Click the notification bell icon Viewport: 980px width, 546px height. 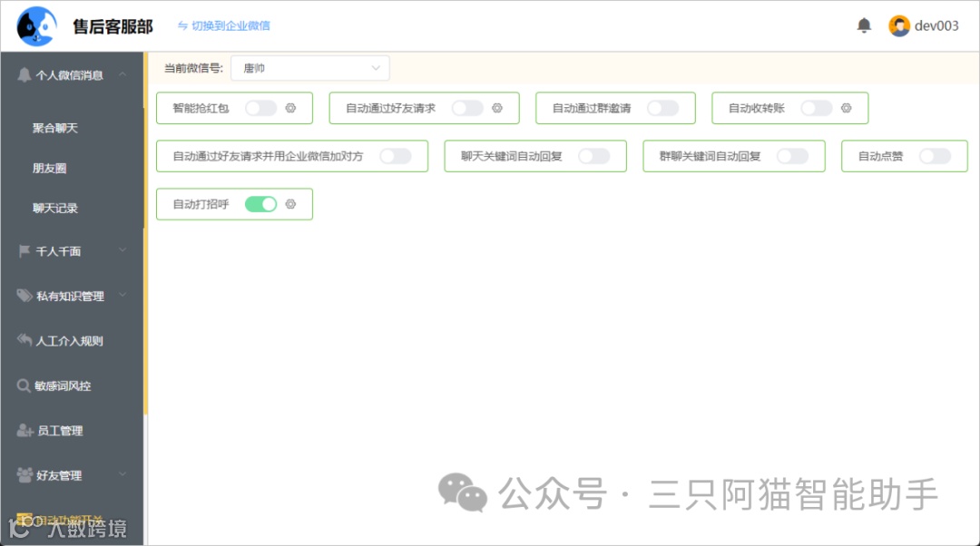[864, 25]
